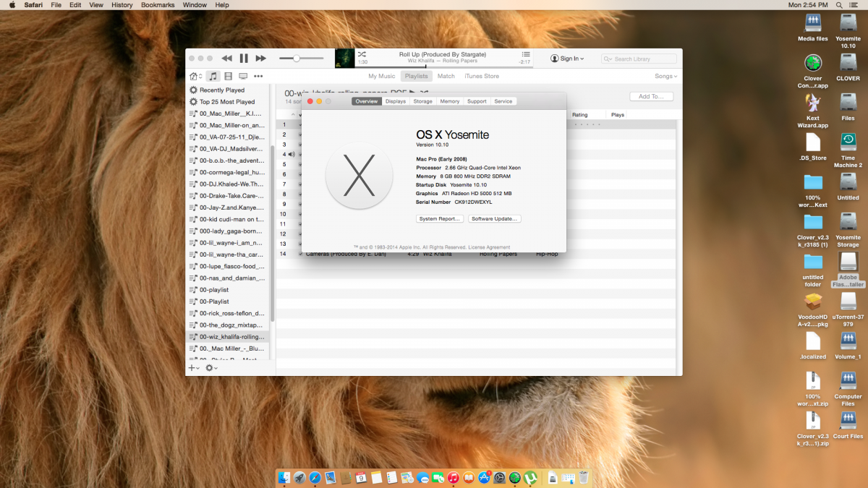Skip to the next track
The image size is (868, 488).
click(x=261, y=59)
